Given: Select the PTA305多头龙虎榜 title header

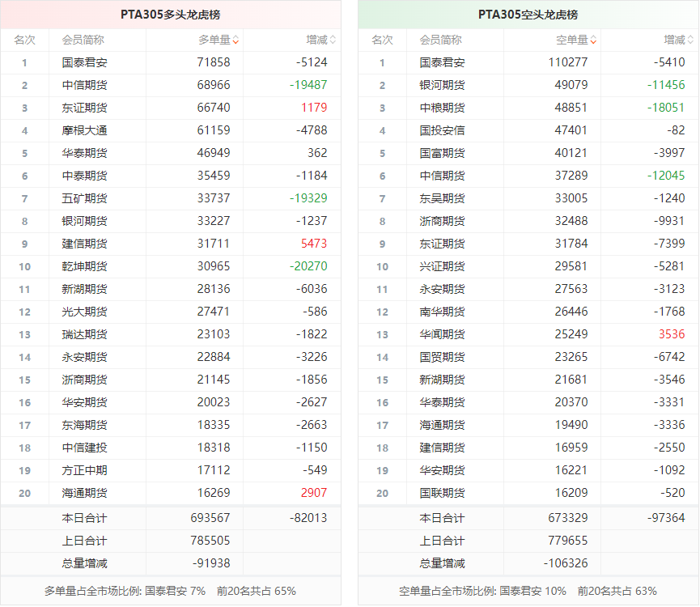Looking at the screenshot, I should [x=170, y=15].
